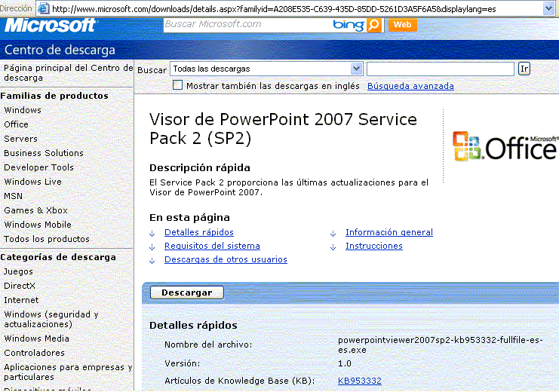
Task: Select Internet download category
Action: pyautogui.click(x=21, y=300)
